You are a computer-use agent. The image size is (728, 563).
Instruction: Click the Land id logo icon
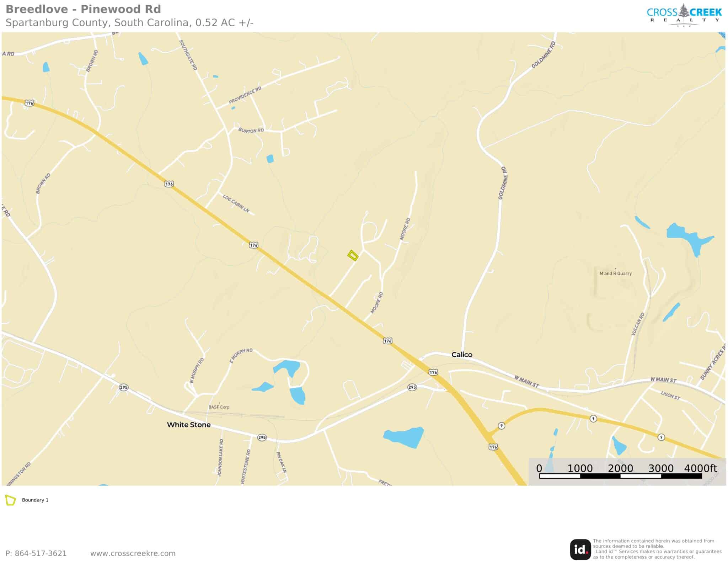tap(581, 549)
